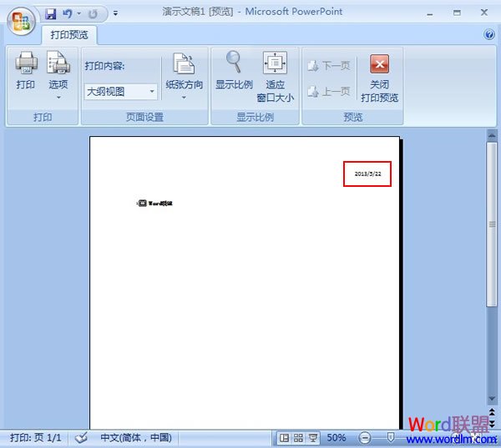
Task: Open PowerPoint help via question mark icon
Action: [x=489, y=34]
